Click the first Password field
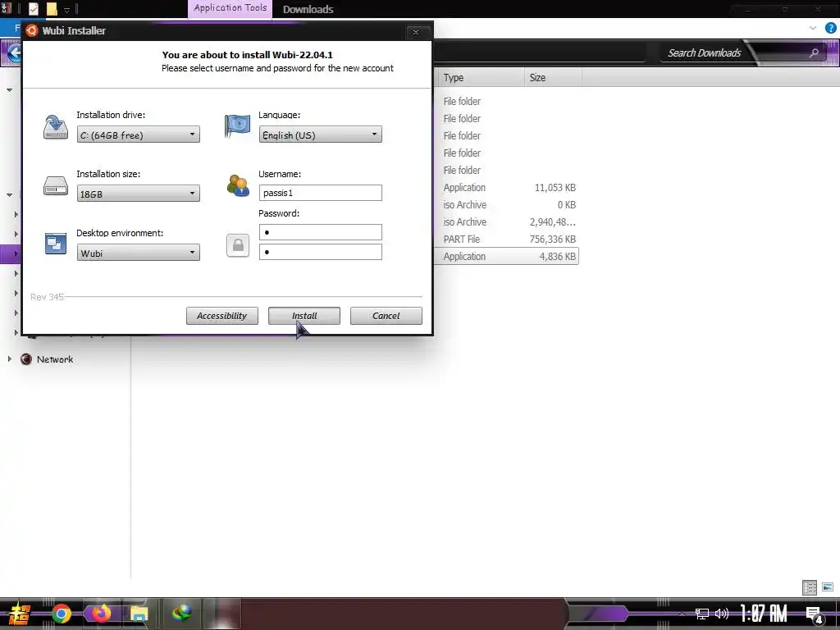Screen dimensions: 840x630 click(x=321, y=232)
